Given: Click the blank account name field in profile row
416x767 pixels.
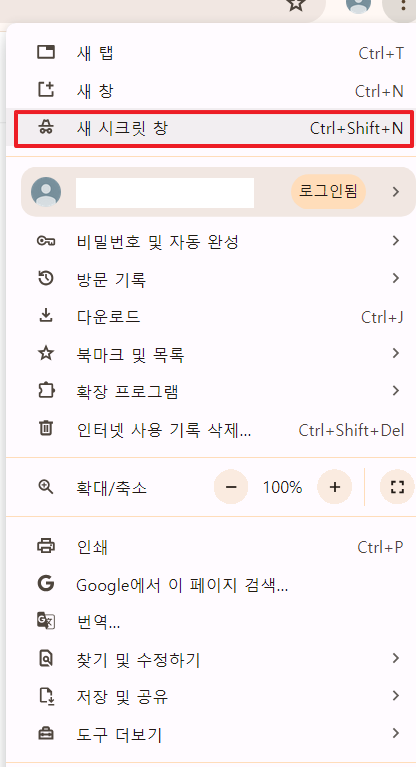Looking at the screenshot, I should [165, 193].
